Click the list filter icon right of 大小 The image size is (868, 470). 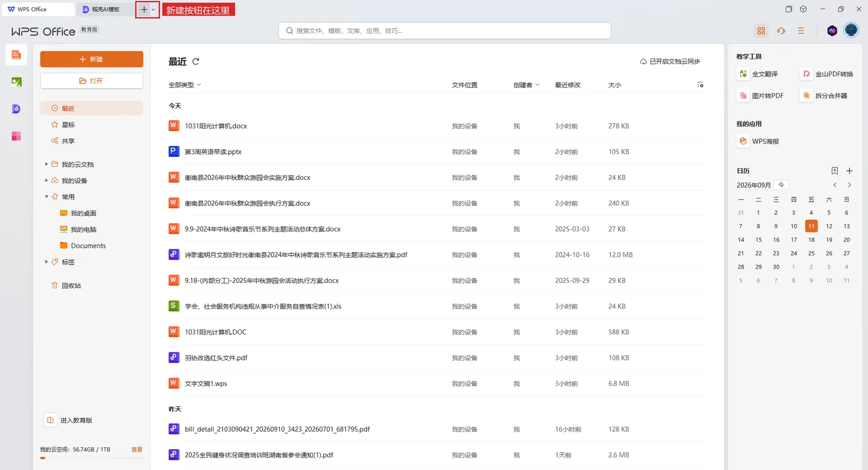click(x=700, y=85)
